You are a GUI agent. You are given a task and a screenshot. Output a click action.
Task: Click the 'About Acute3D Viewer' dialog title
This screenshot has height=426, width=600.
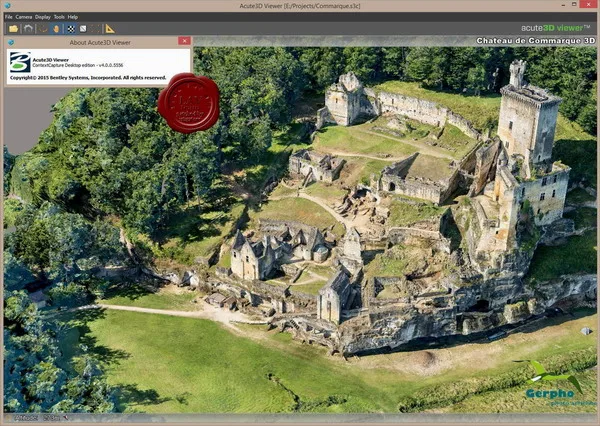click(100, 42)
